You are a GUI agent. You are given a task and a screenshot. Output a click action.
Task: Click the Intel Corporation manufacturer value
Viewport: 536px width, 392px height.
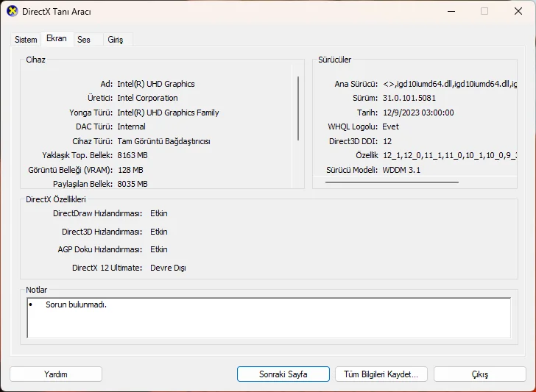pyautogui.click(x=147, y=98)
